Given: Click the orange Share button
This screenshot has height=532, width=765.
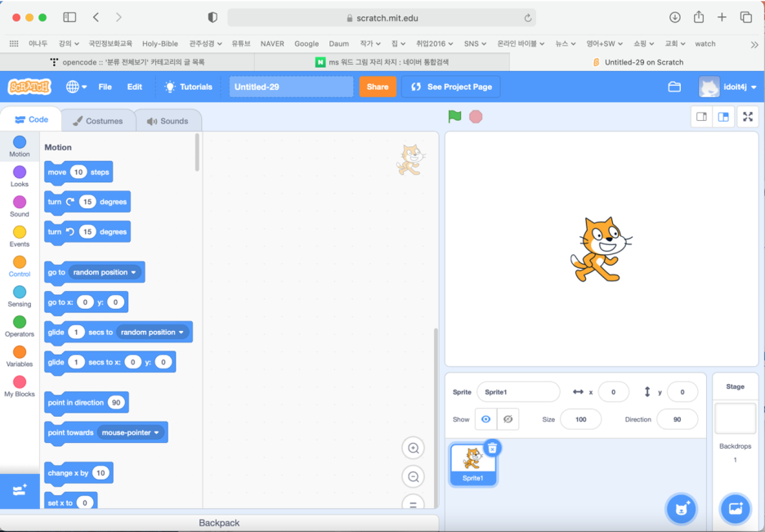Looking at the screenshot, I should [x=378, y=87].
